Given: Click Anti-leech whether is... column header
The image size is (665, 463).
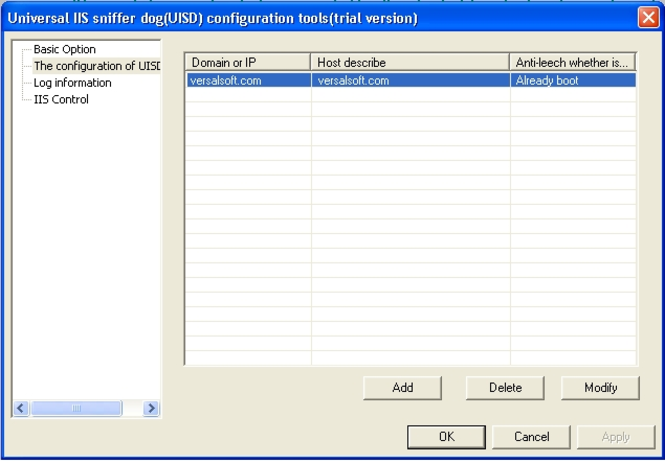Looking at the screenshot, I should click(x=572, y=62).
